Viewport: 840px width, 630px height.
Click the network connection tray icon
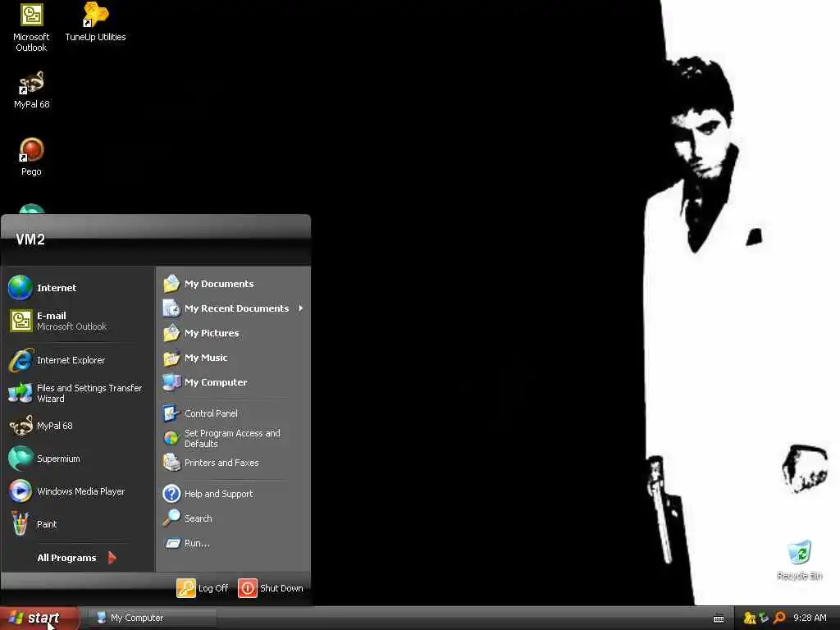pyautogui.click(x=765, y=618)
